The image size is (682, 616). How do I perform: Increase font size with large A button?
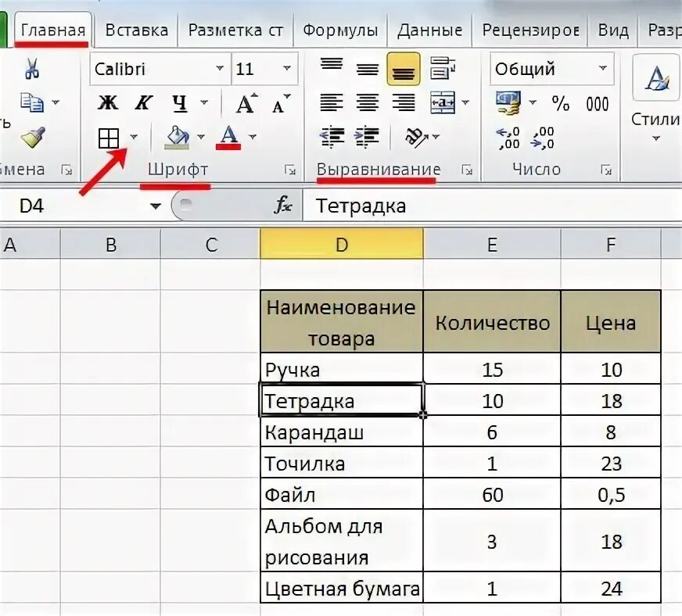[x=246, y=103]
